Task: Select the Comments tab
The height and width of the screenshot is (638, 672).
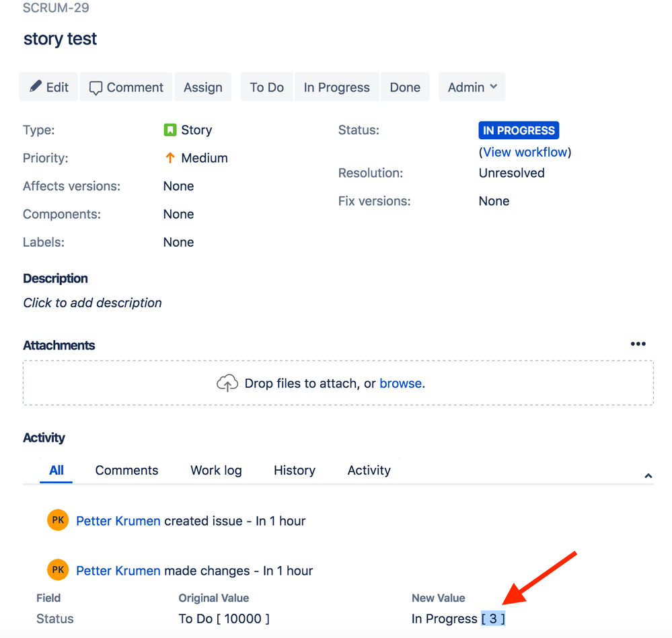Action: [126, 470]
